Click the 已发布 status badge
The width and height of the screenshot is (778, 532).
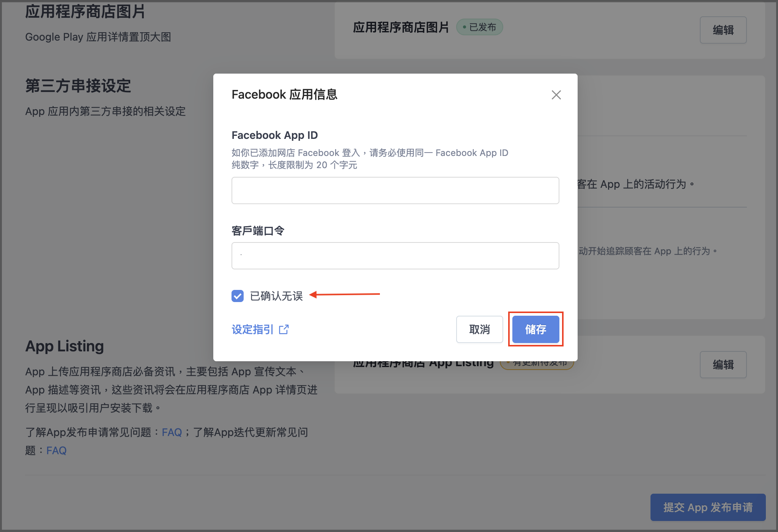click(479, 27)
